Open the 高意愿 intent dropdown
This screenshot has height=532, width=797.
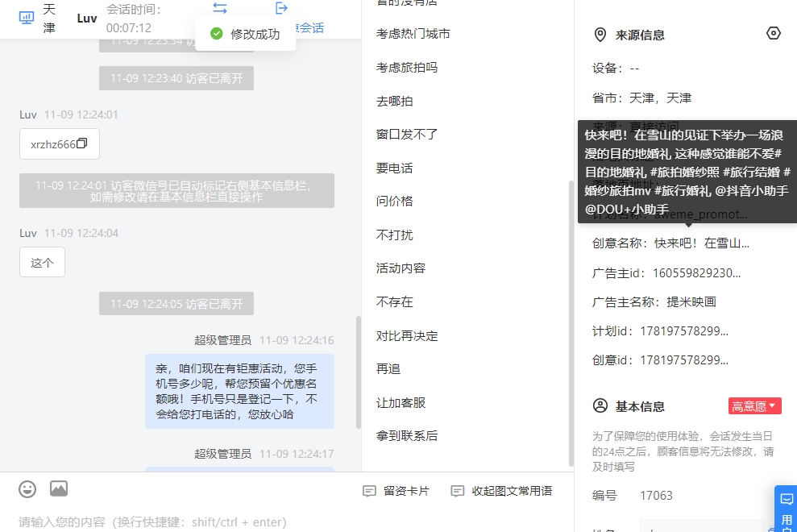[754, 406]
